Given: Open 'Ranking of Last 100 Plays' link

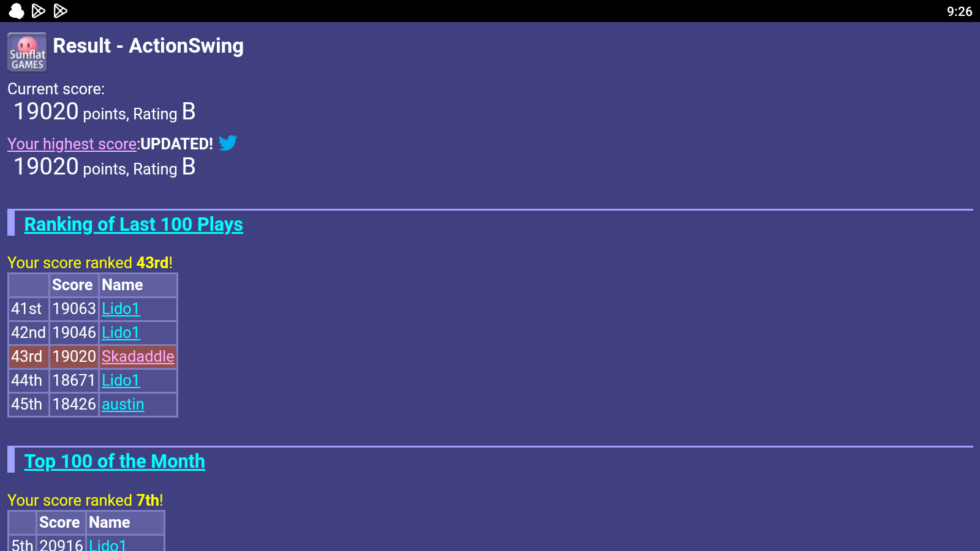Looking at the screenshot, I should (134, 224).
